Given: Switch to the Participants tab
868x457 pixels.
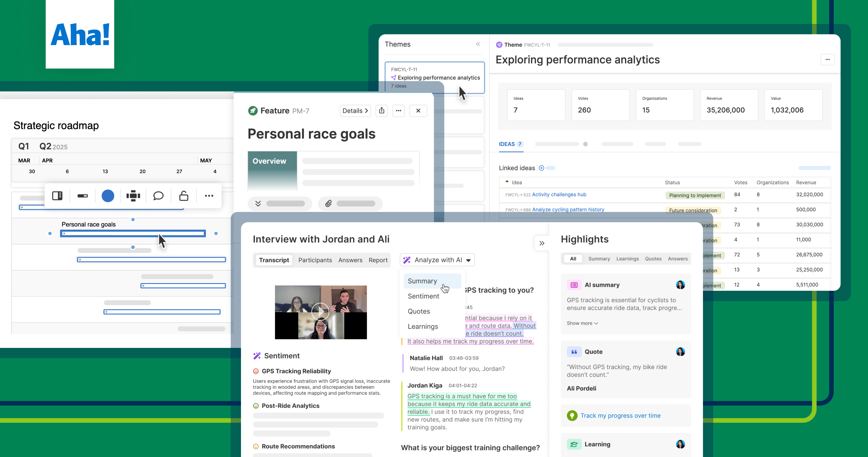Looking at the screenshot, I should (x=315, y=260).
